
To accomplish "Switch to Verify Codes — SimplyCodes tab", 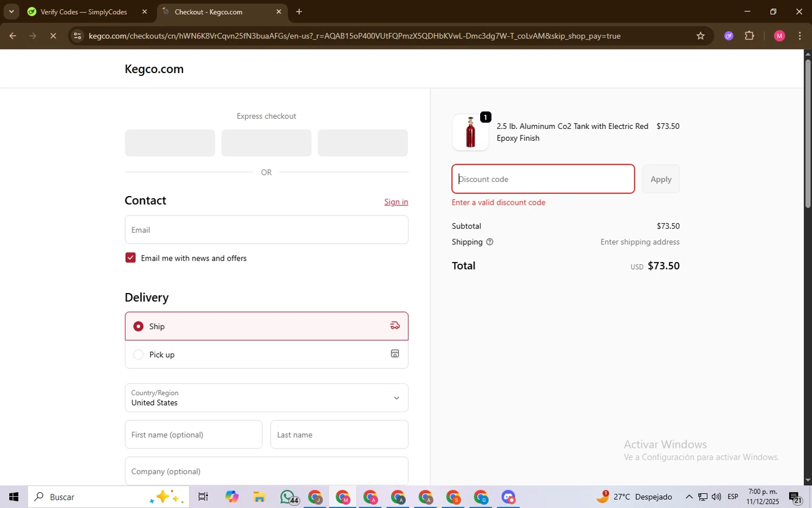I will pyautogui.click(x=84, y=12).
